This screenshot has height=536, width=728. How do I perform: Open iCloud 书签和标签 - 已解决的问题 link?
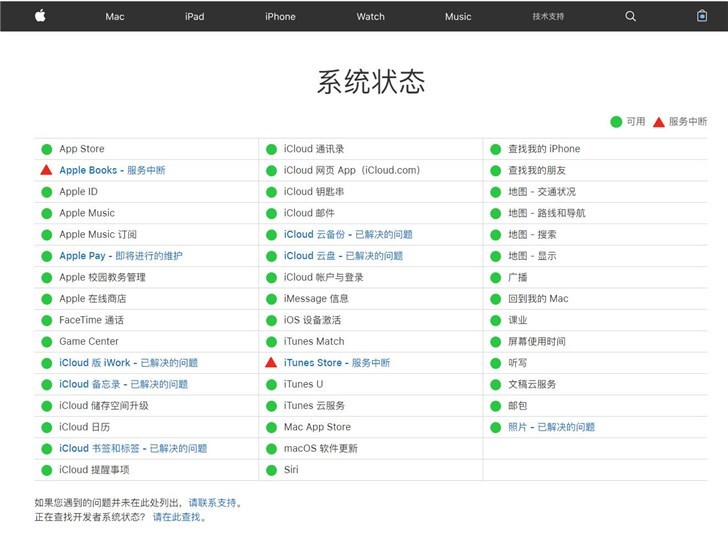tap(133, 448)
